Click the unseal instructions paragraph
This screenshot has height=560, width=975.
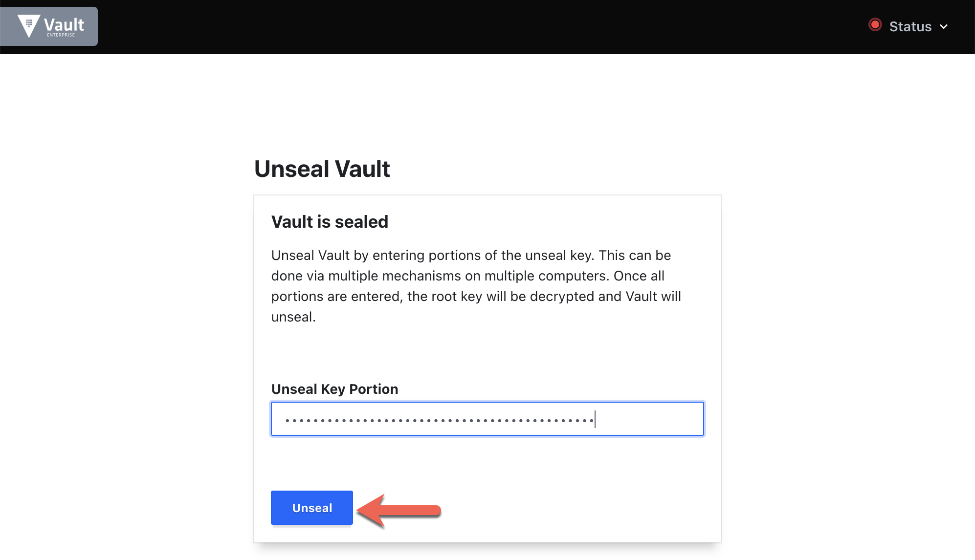click(x=477, y=286)
